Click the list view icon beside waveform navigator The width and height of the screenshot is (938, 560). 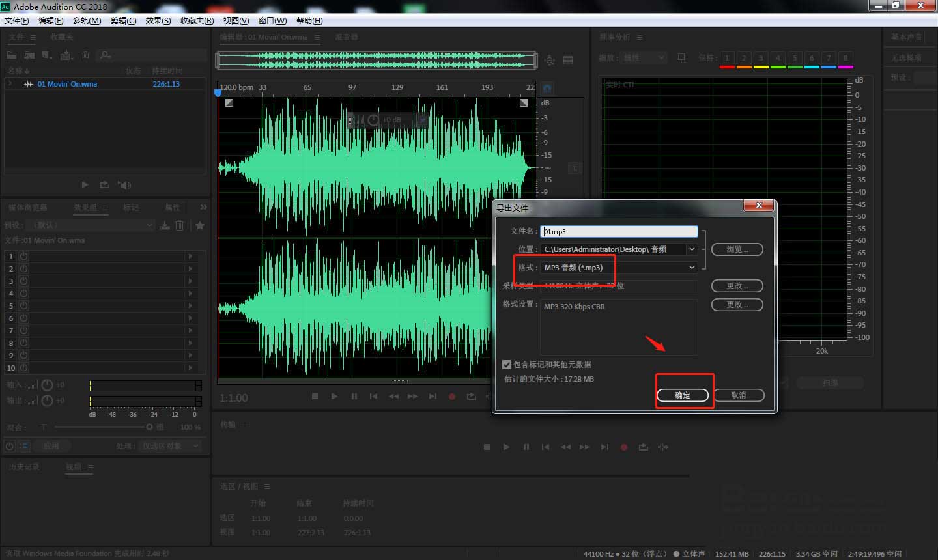click(x=568, y=60)
